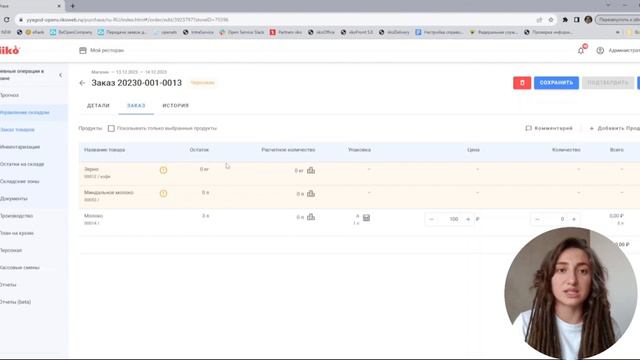Go back using arrow beside Заказ 20230-001-0013
Image resolution: width=640 pixels, height=360 pixels.
82,83
